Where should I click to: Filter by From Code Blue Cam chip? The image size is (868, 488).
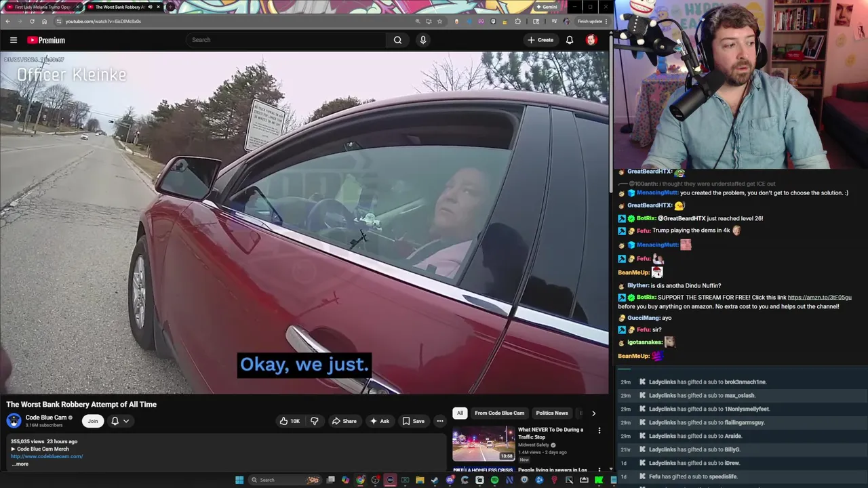499,413
